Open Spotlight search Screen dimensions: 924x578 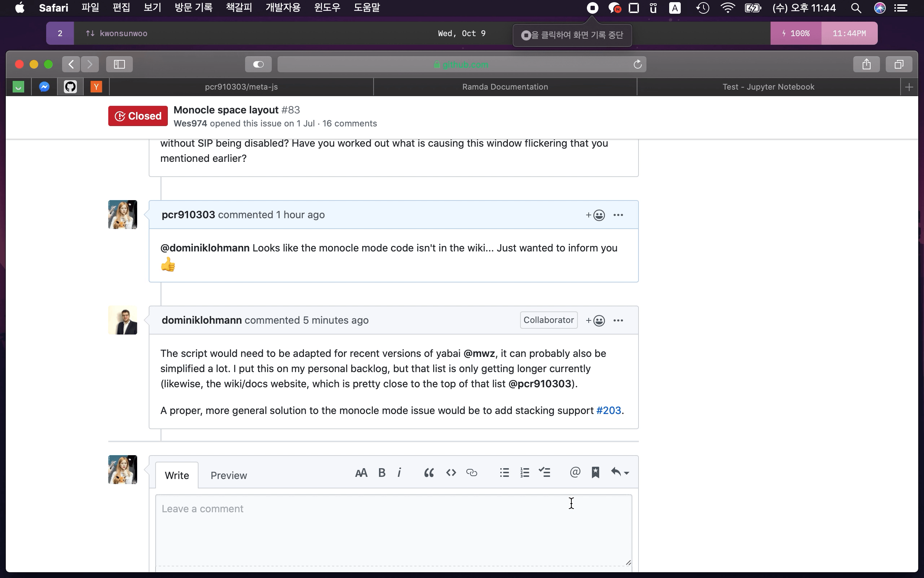tap(856, 8)
